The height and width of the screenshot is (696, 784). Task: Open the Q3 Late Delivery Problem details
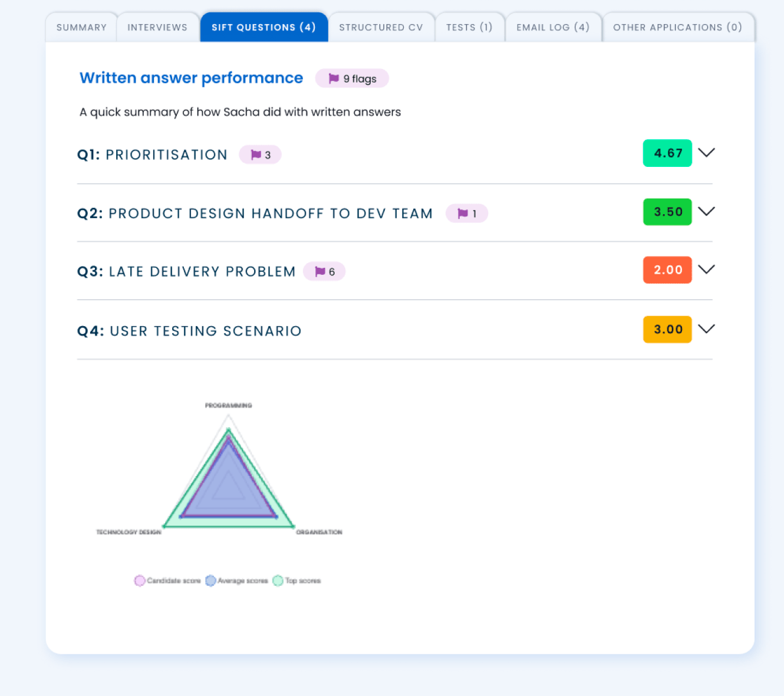[x=707, y=270]
